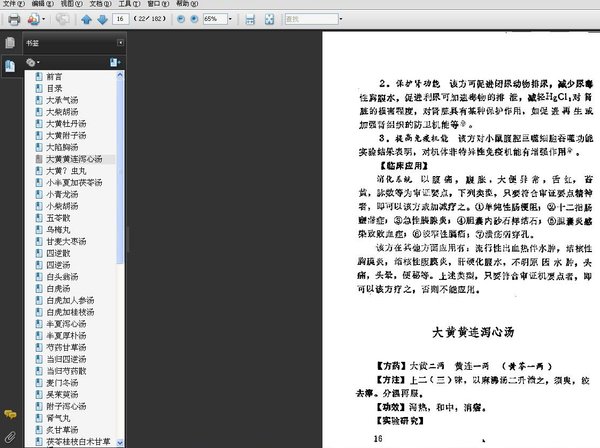The height and width of the screenshot is (448, 600).
Task: Select the 白虎汤 bookmark
Action: click(x=58, y=288)
